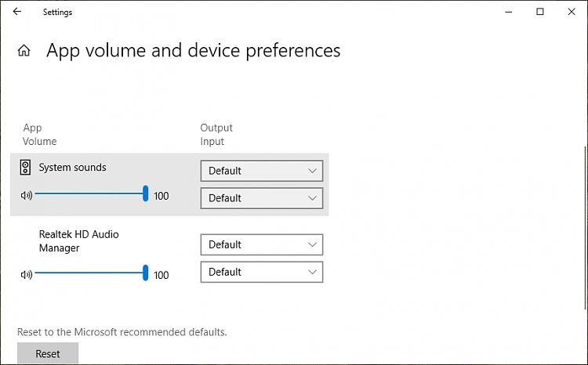Open the Settings home page icon
The image size is (588, 365).
[x=24, y=51]
